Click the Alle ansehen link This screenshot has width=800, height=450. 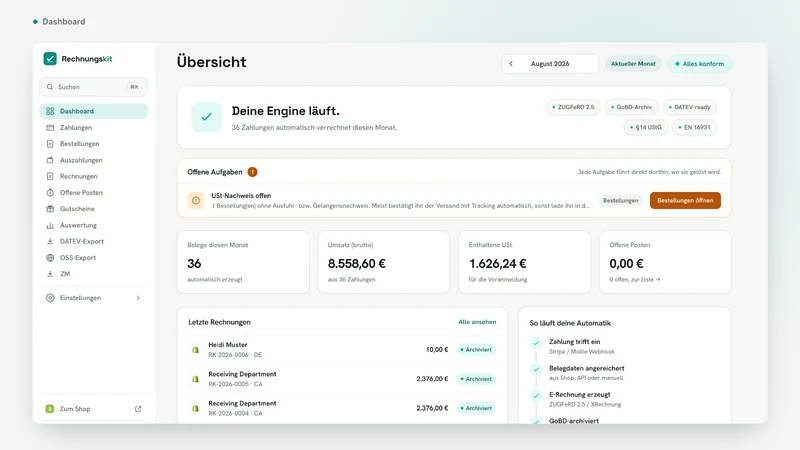[477, 322]
